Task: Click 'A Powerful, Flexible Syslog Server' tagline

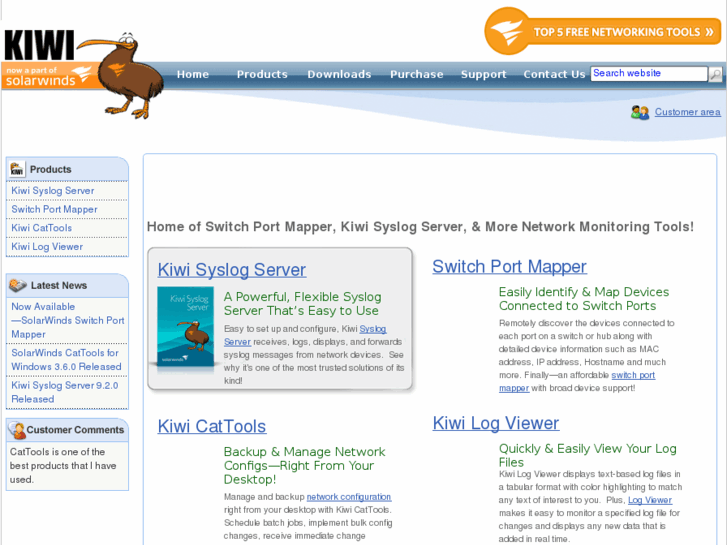Action: 302,304
